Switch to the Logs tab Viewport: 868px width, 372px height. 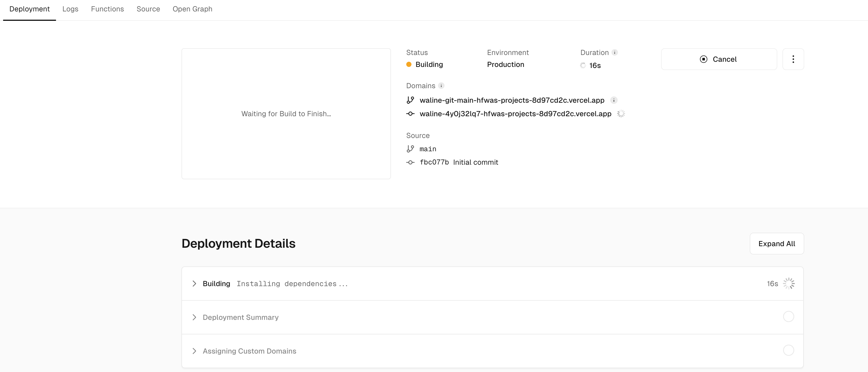click(x=70, y=9)
